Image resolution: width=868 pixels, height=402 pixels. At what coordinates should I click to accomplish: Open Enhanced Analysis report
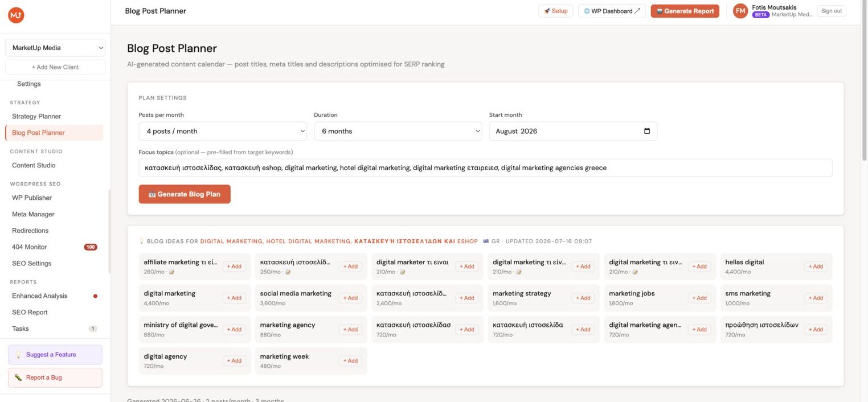40,296
